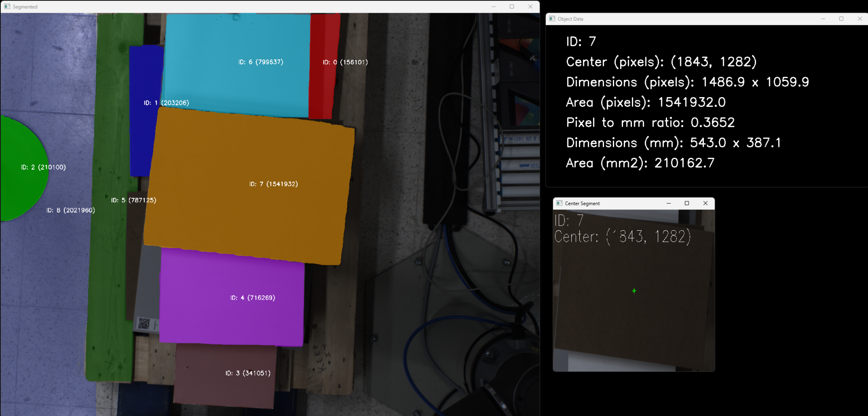Select the brown ID: 3 (341051) segment
The image size is (868, 416).
(x=225, y=376)
